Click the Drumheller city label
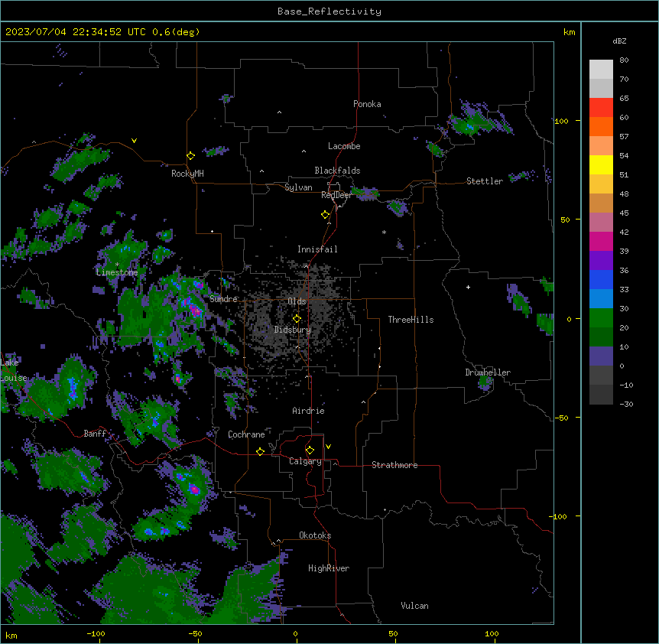The width and height of the screenshot is (659, 644). coord(488,372)
